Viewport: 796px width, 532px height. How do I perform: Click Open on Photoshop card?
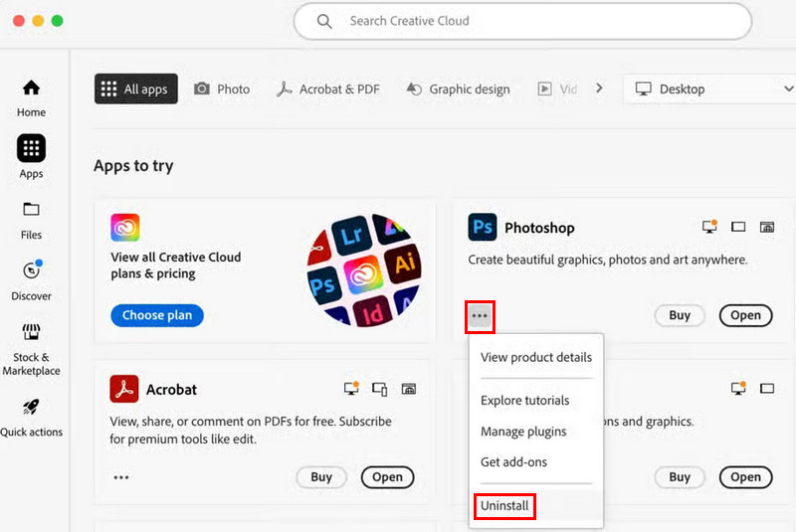(745, 315)
